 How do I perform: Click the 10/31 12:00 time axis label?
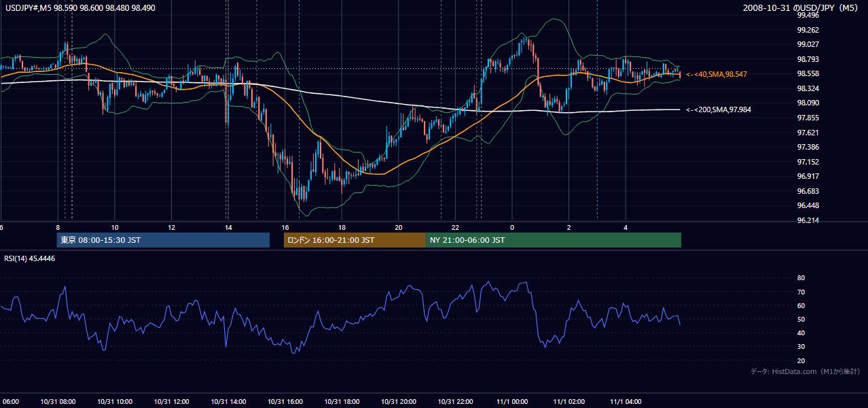(173, 401)
